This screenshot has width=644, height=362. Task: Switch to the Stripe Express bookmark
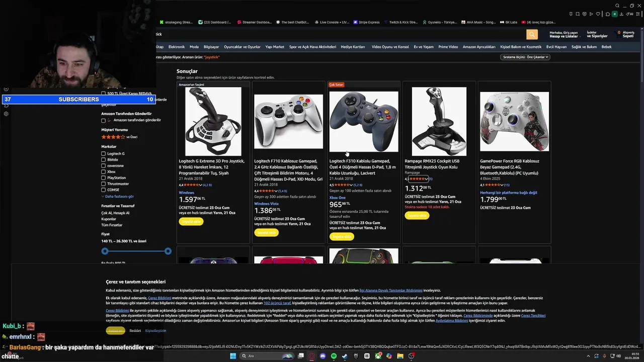tap(367, 22)
